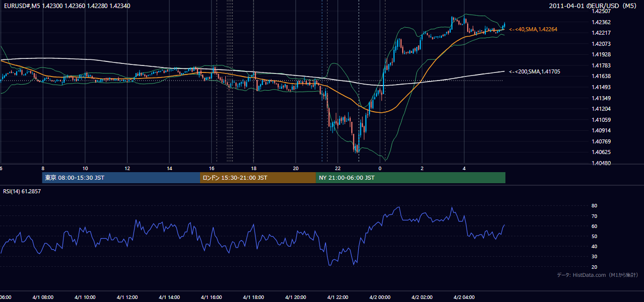This screenshot has height=302, width=644.
Task: Click price axis value 1.41204
Action: pyautogui.click(x=601, y=109)
